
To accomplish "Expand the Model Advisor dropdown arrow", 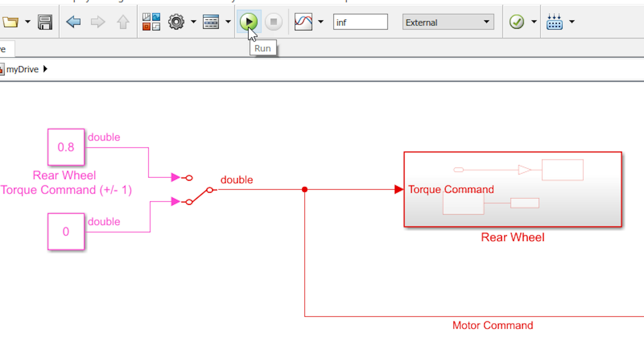I will coord(534,22).
